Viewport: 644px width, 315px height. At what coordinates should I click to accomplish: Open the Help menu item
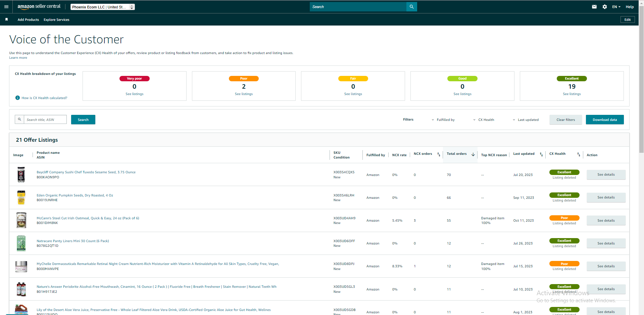click(630, 7)
